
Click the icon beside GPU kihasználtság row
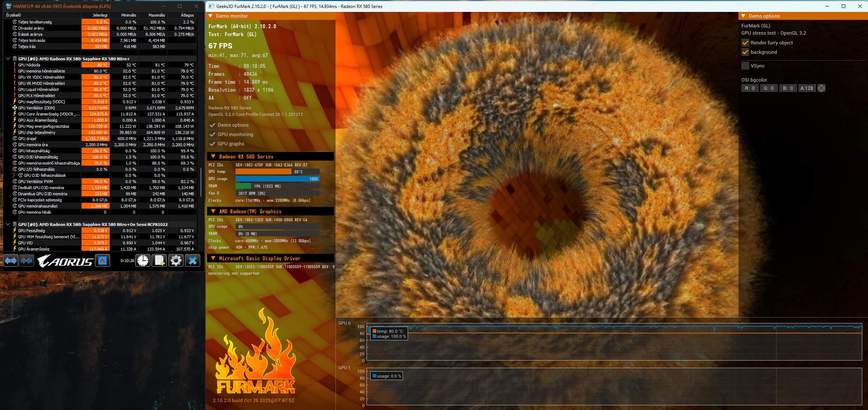point(15,151)
